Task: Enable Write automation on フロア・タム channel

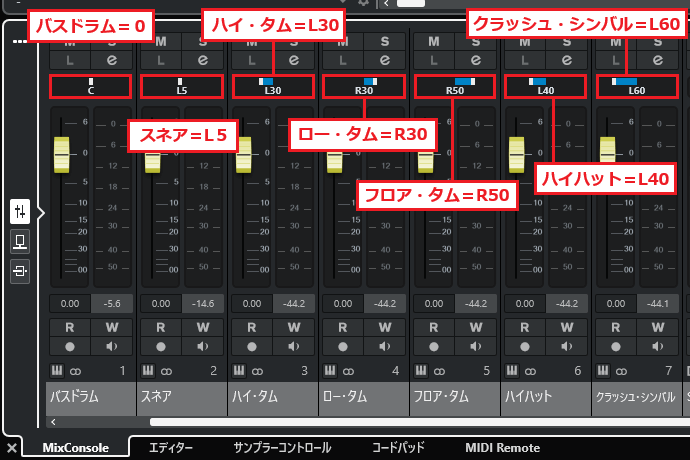Action: [x=476, y=327]
